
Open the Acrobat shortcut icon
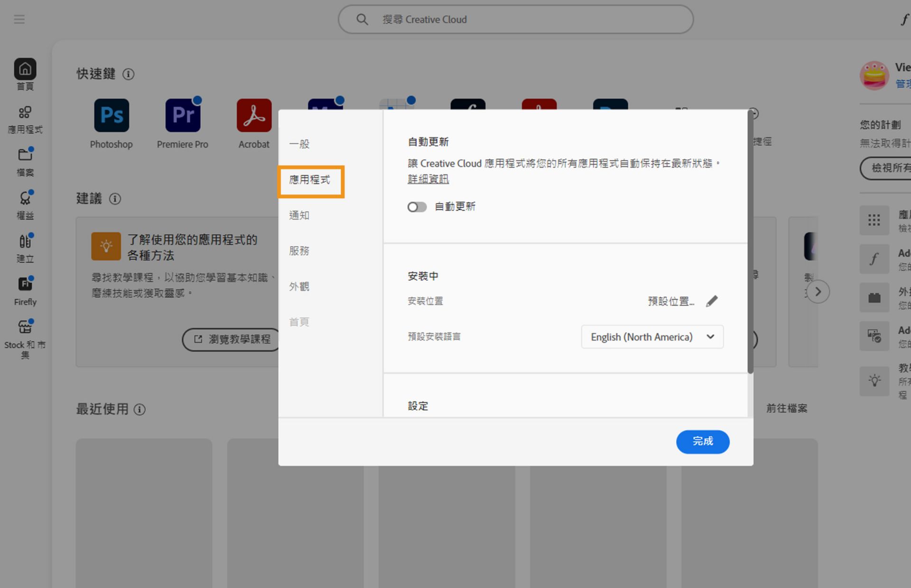point(254,115)
